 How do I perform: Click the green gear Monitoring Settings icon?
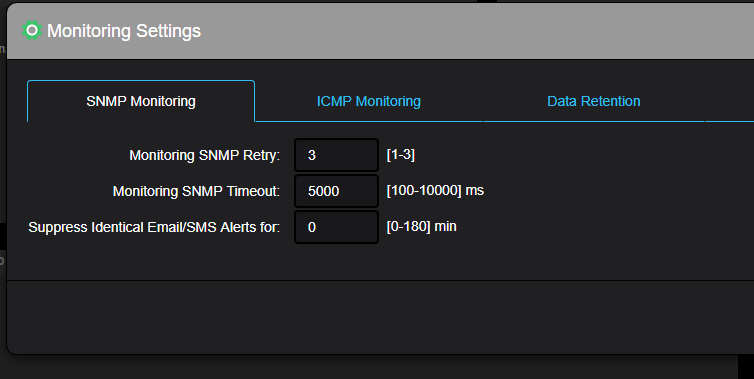click(x=32, y=31)
